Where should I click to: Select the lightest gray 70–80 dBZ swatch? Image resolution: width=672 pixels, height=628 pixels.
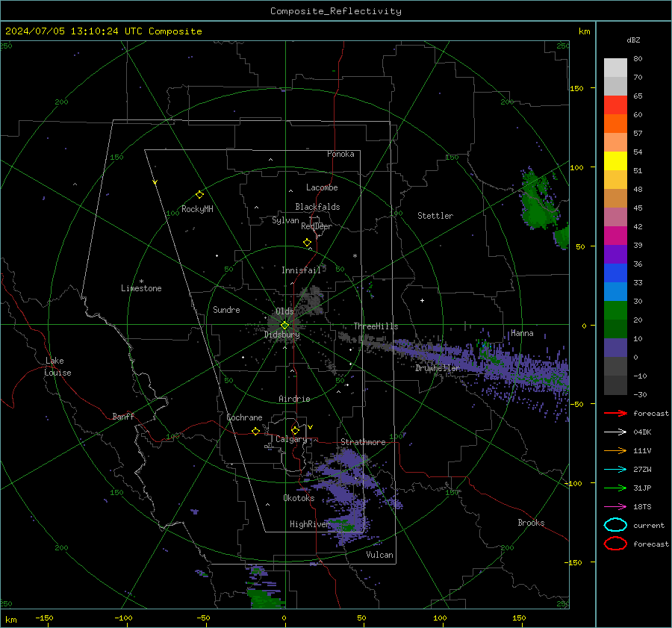(615, 68)
